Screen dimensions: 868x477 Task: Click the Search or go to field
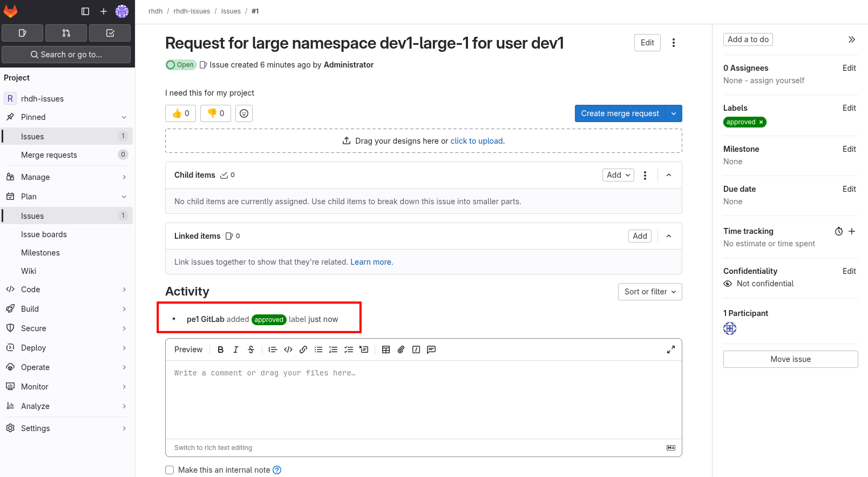66,55
